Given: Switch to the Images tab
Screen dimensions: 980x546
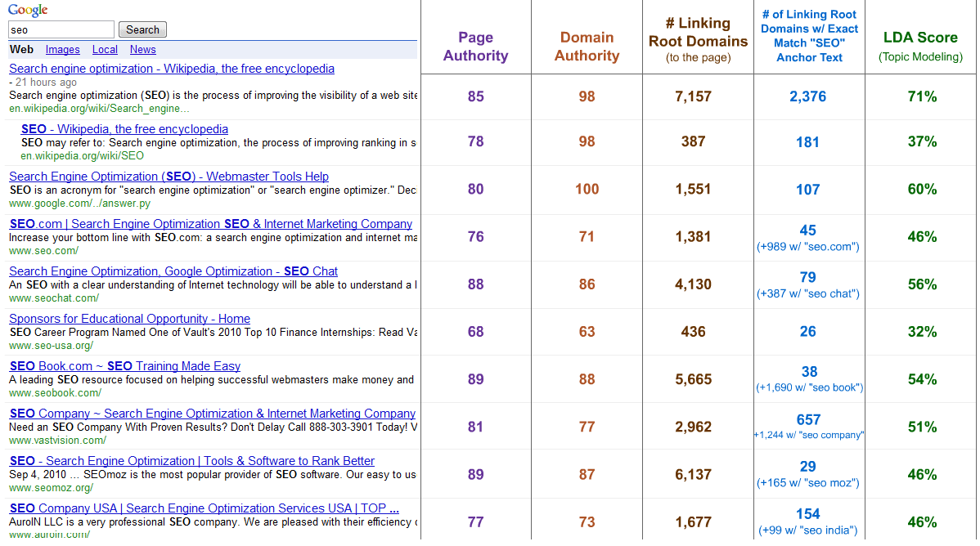Looking at the screenshot, I should coord(63,50).
